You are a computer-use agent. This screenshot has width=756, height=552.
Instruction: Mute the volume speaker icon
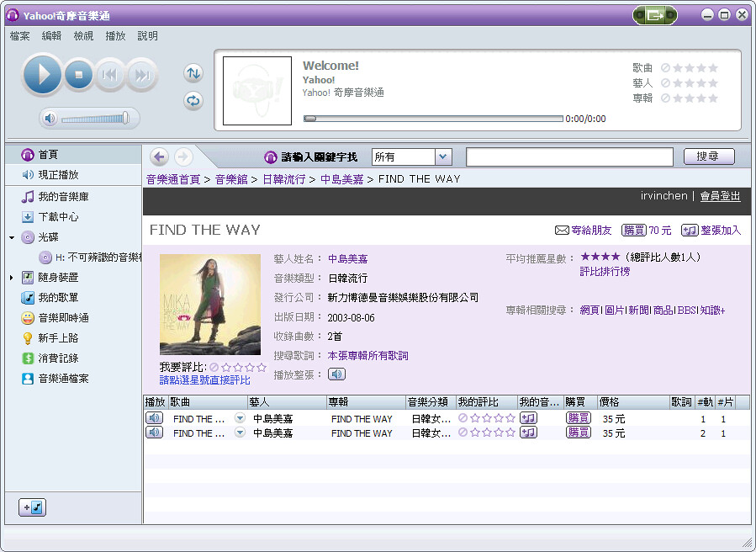[x=50, y=119]
